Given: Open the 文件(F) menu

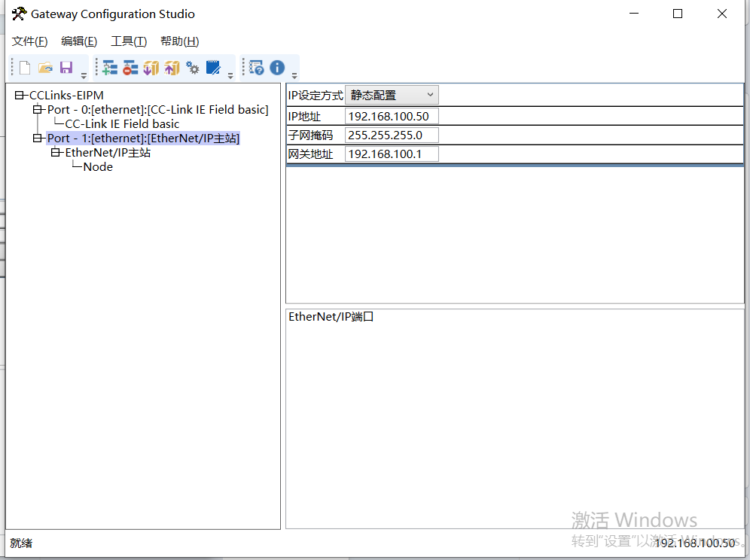Looking at the screenshot, I should (29, 41).
